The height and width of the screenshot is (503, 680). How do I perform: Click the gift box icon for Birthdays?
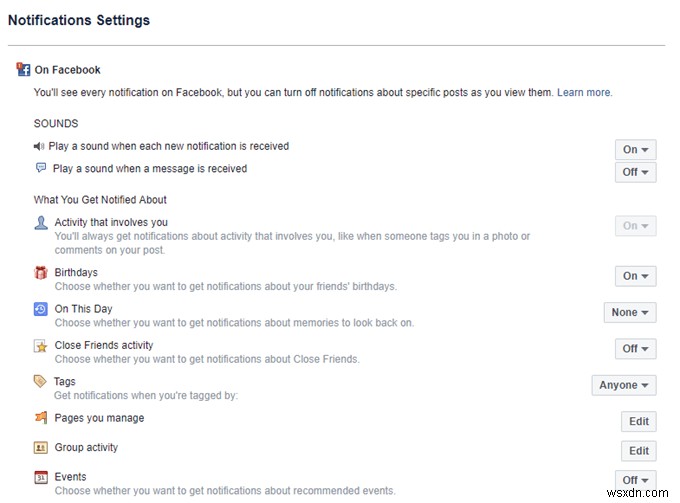[x=41, y=273]
